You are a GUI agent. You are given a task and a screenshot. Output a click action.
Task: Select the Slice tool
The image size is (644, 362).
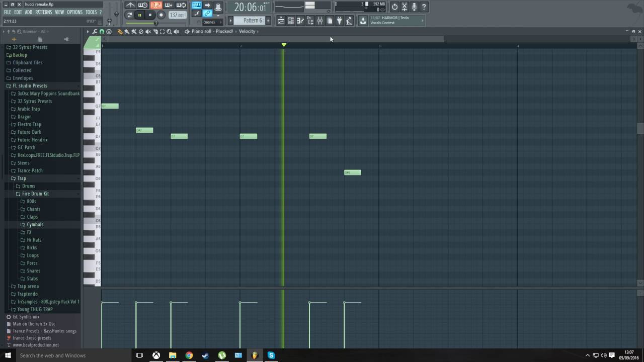pos(155,32)
